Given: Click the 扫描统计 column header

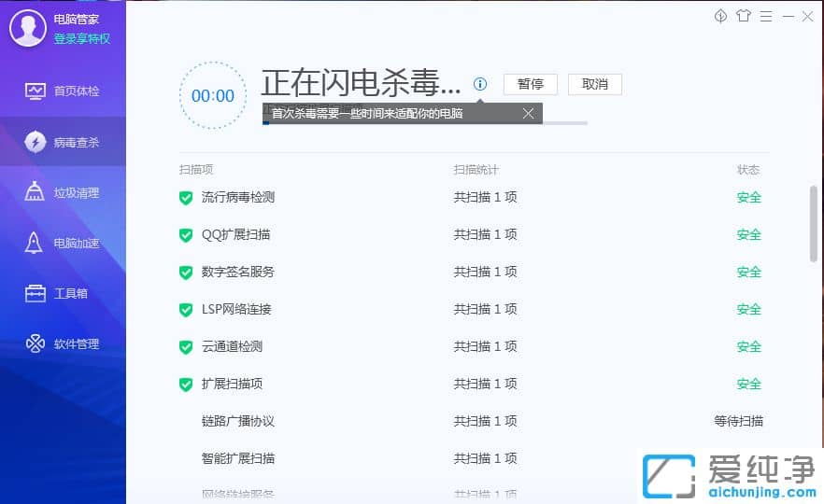Looking at the screenshot, I should tap(476, 170).
